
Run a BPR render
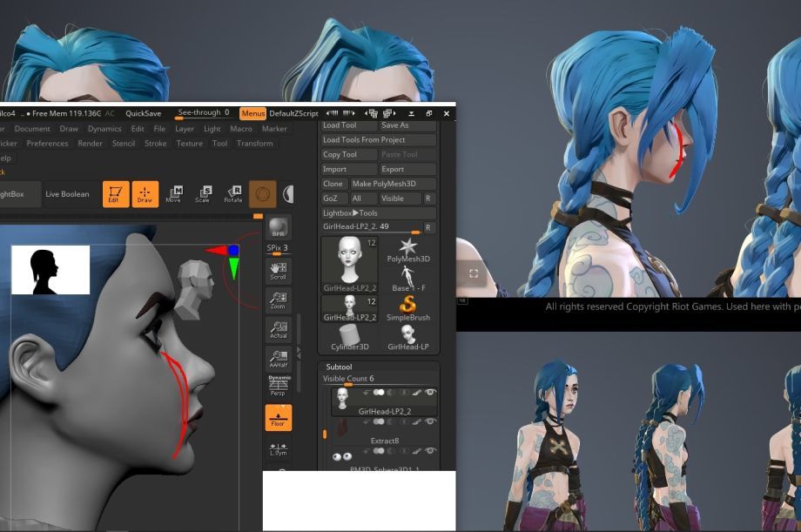(x=279, y=226)
